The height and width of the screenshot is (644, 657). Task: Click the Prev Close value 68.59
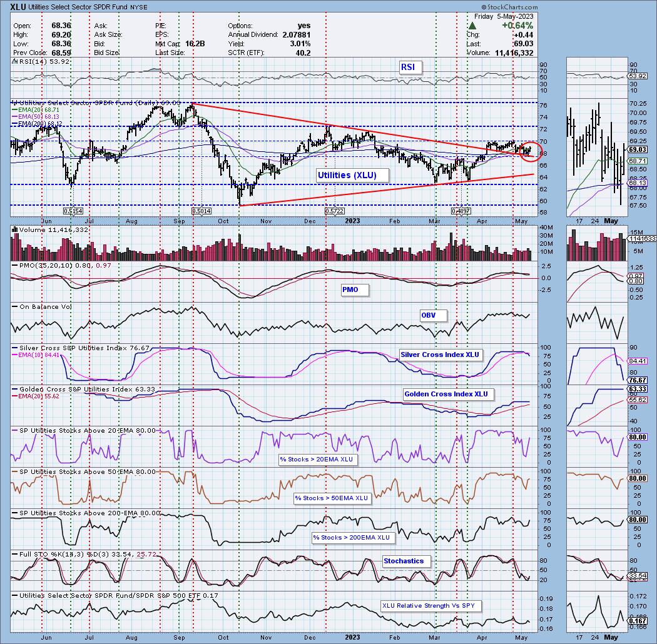pyautogui.click(x=61, y=53)
